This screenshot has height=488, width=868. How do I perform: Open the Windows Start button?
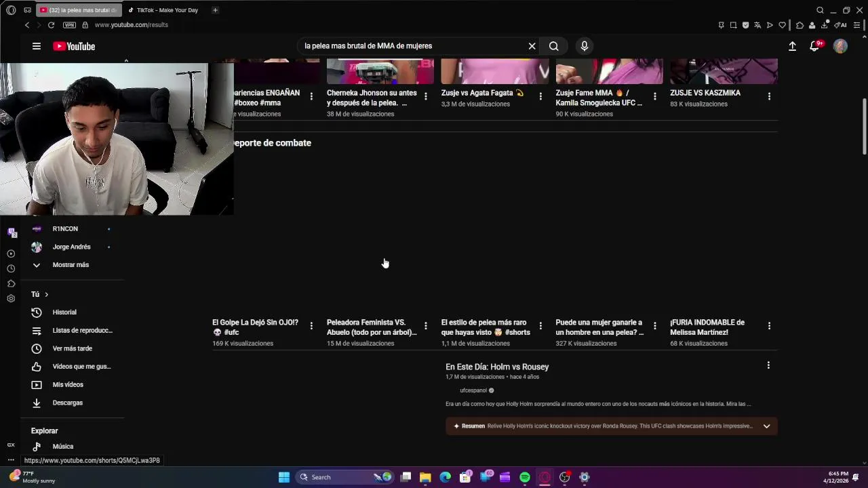(284, 477)
